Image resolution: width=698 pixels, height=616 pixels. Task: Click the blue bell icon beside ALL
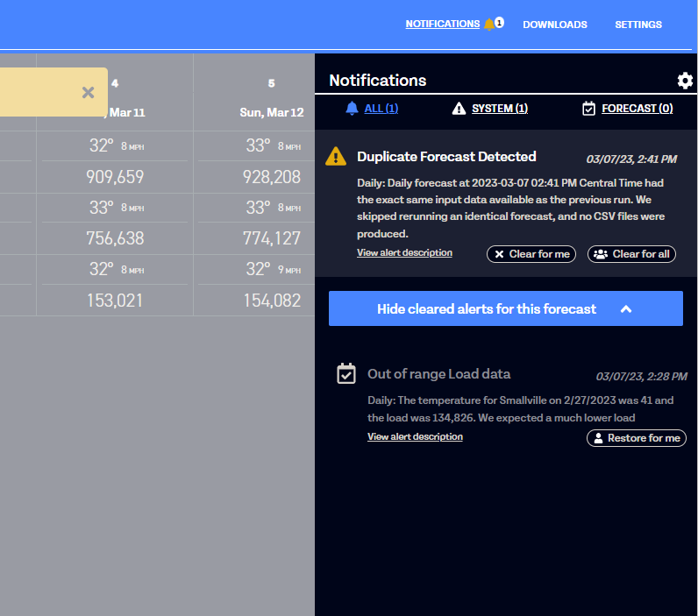coord(352,108)
